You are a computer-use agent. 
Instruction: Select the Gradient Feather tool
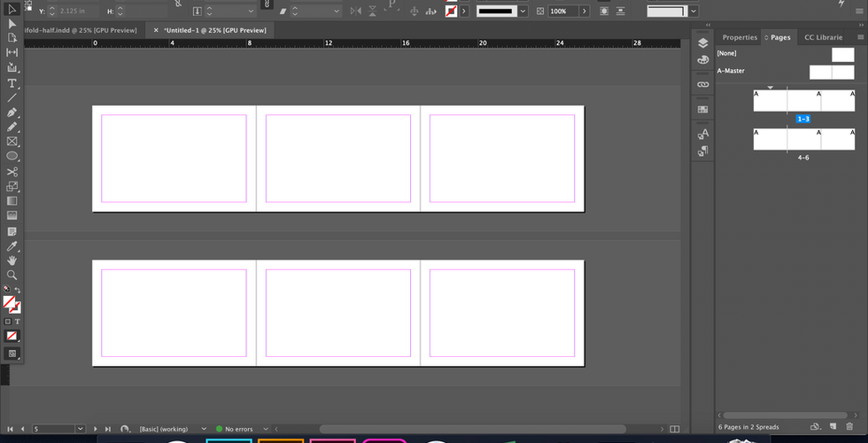[12, 215]
